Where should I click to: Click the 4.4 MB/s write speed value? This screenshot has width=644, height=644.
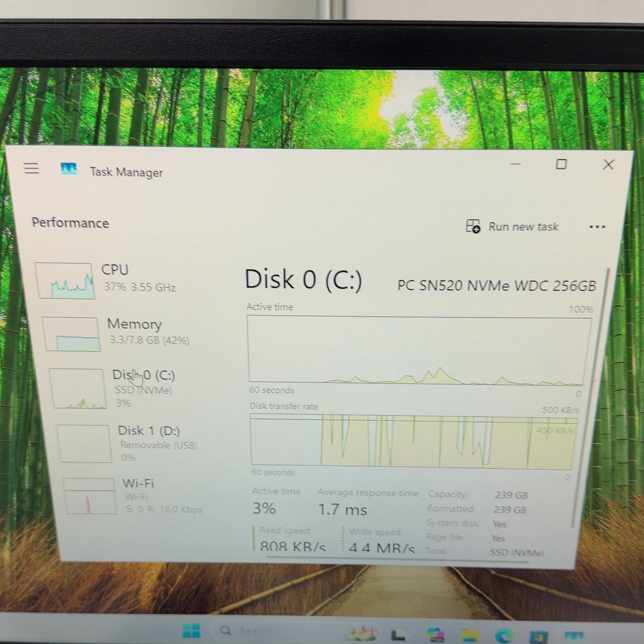click(x=382, y=548)
